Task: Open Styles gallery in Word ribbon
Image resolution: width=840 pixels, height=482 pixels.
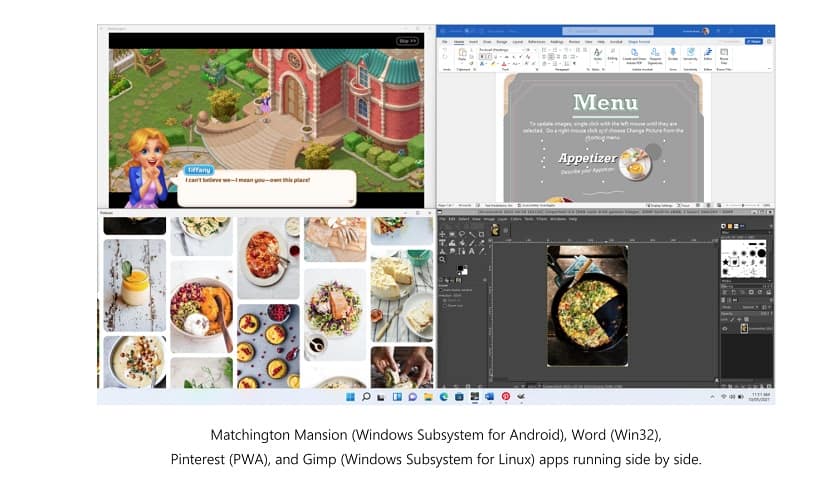Action: 598,54
